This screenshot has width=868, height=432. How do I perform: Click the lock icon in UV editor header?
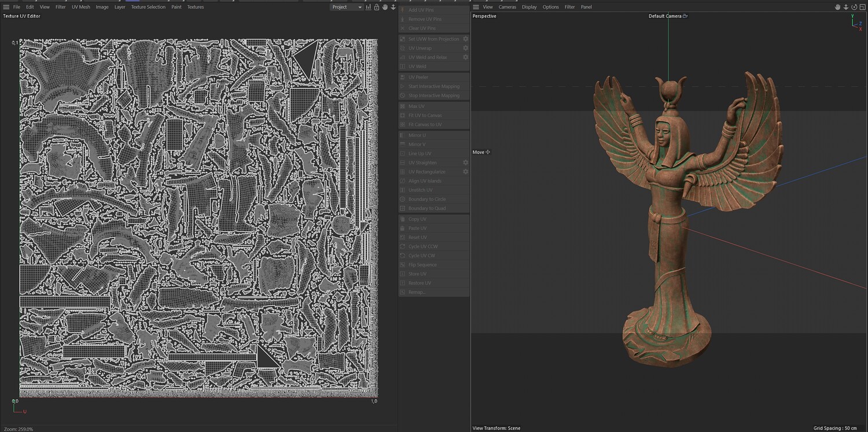[377, 7]
